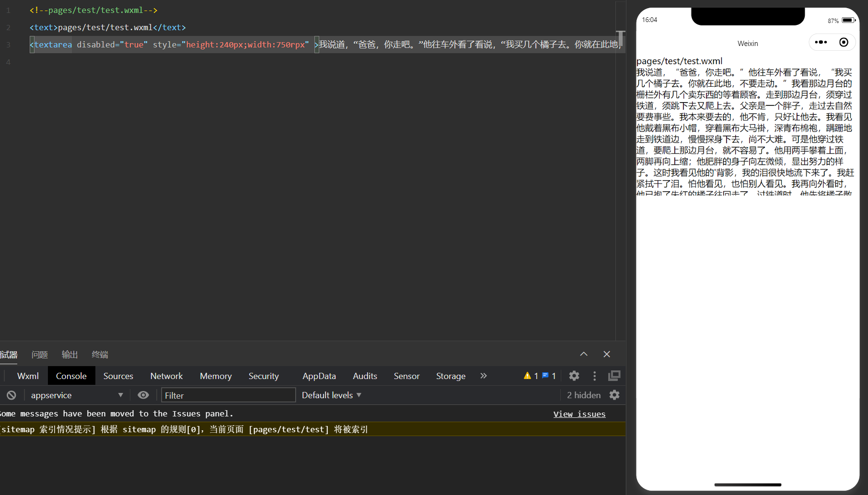This screenshot has height=495, width=868.
Task: Click the View issues link
Action: (x=579, y=414)
